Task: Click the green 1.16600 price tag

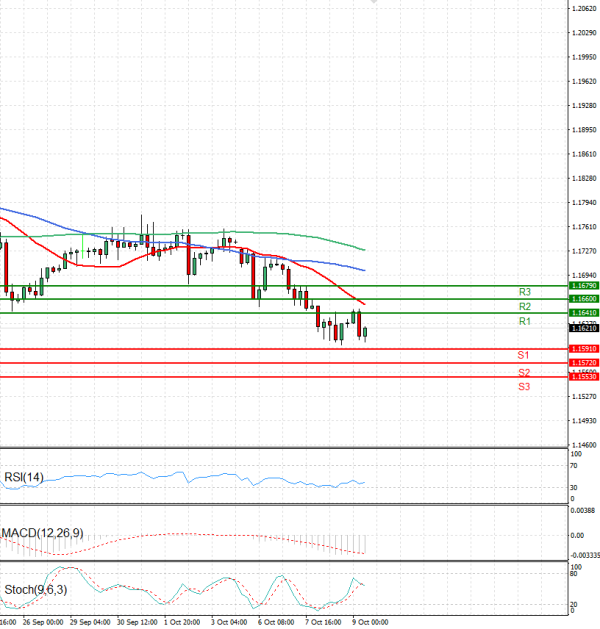Action: 584,299
